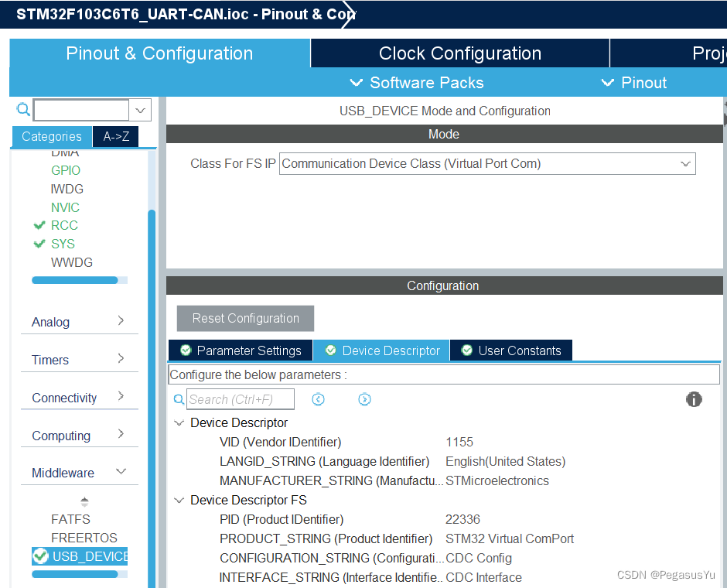Click the next-search circular arrow icon
This screenshot has width=727, height=588.
click(x=364, y=398)
